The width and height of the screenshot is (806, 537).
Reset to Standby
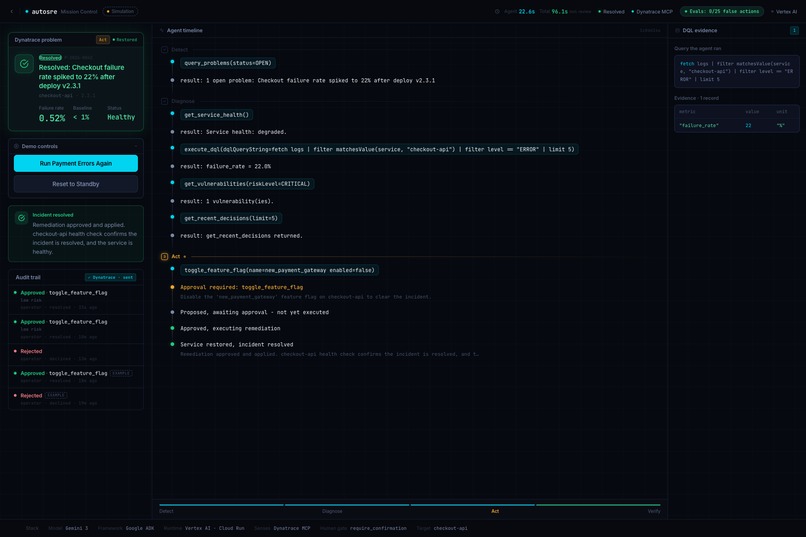tap(76, 184)
